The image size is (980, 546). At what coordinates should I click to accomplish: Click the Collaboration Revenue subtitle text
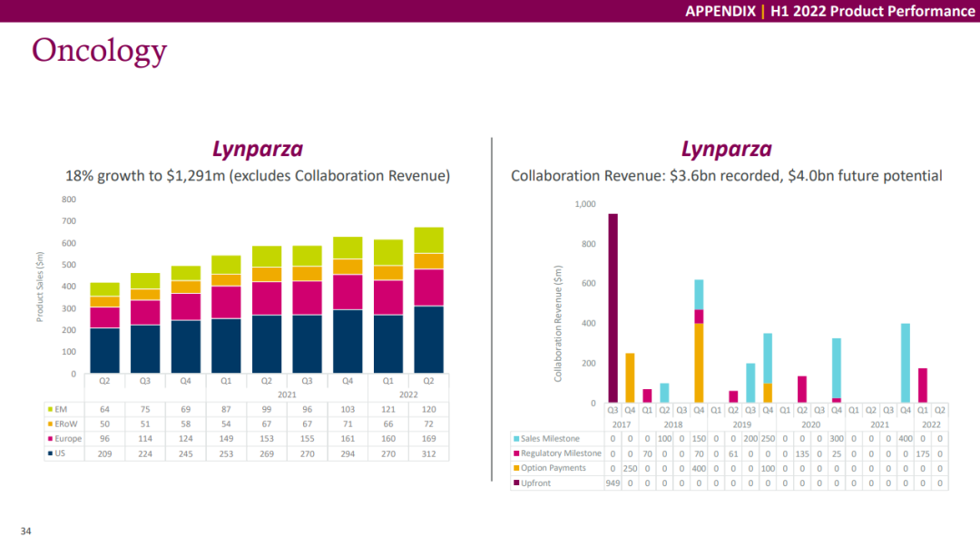pyautogui.click(x=726, y=176)
